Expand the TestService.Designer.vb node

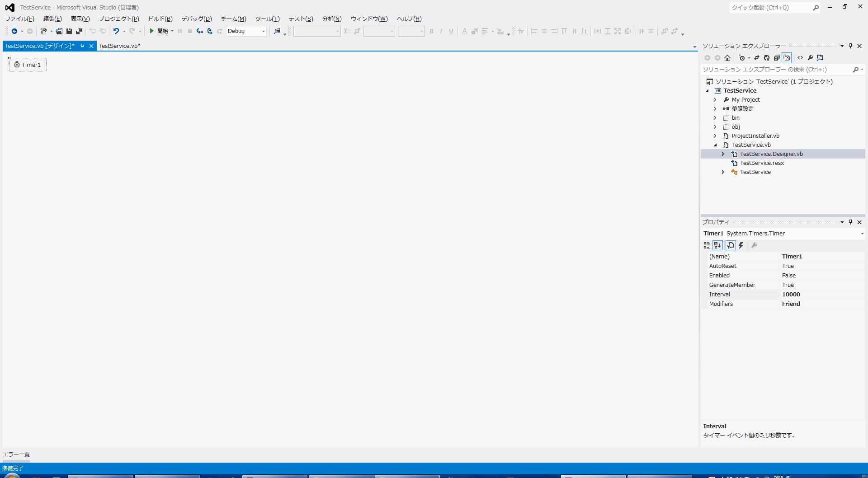click(x=723, y=154)
